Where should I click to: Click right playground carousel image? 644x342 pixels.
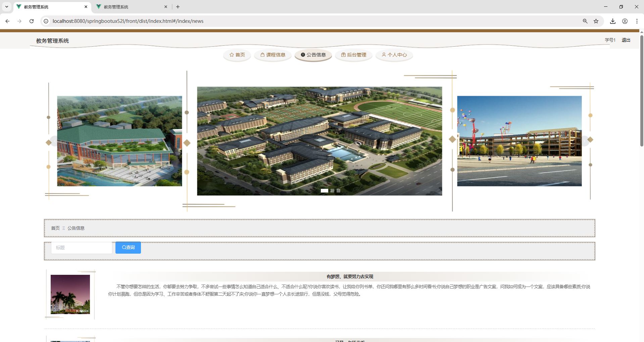click(x=519, y=141)
